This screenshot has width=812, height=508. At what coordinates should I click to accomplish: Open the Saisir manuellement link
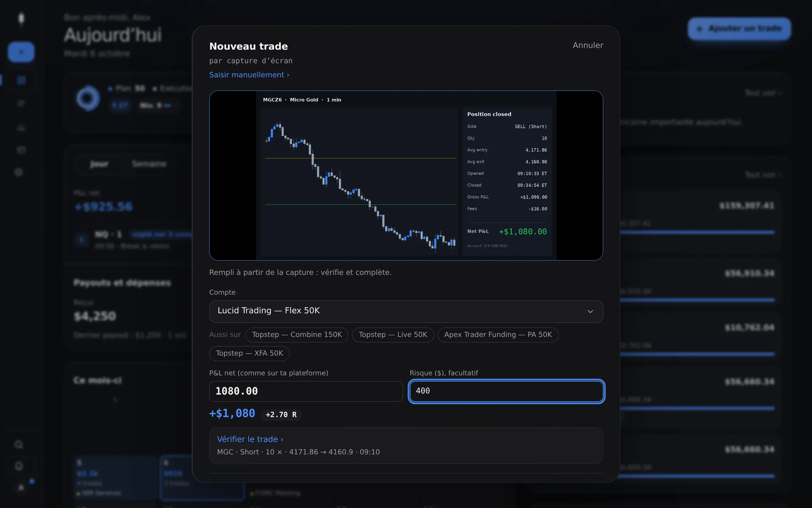click(249, 75)
